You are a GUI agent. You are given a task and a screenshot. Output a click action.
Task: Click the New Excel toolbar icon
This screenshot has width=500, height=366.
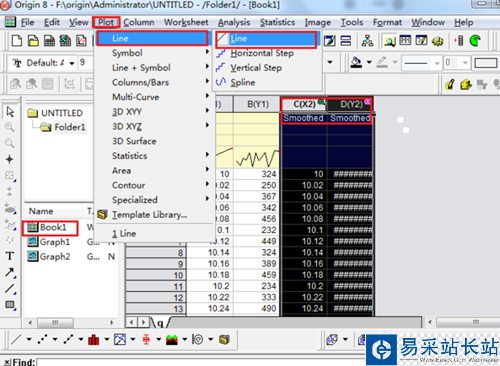65,41
